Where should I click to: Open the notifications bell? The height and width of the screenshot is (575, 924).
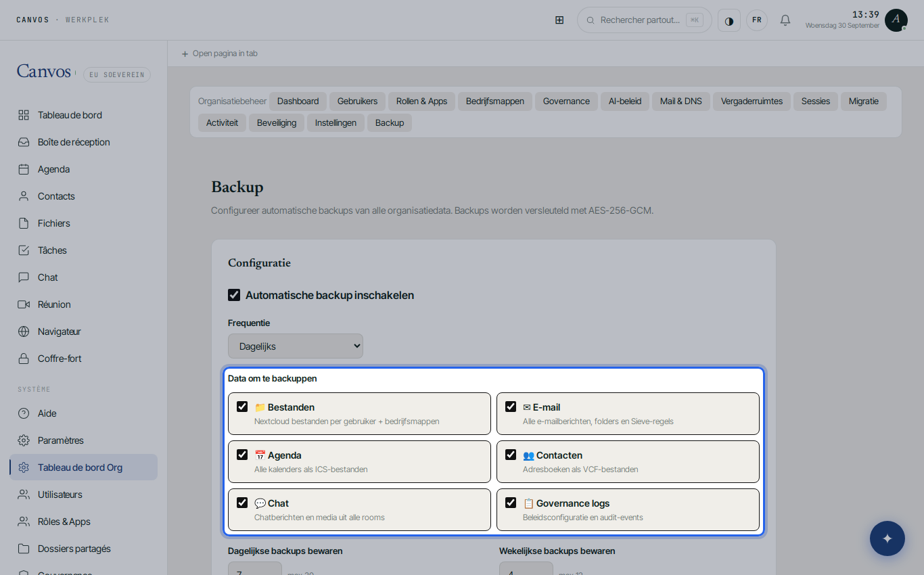[x=785, y=20]
